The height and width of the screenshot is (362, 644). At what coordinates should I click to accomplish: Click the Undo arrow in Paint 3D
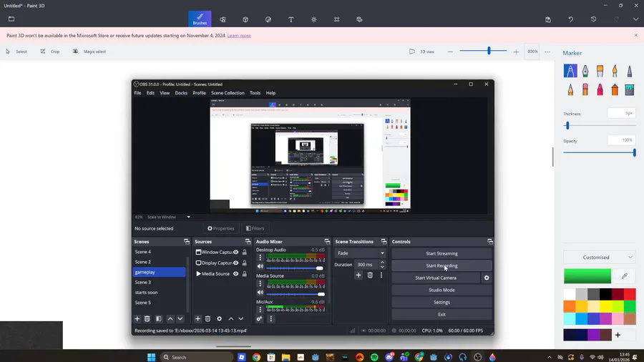click(x=571, y=19)
